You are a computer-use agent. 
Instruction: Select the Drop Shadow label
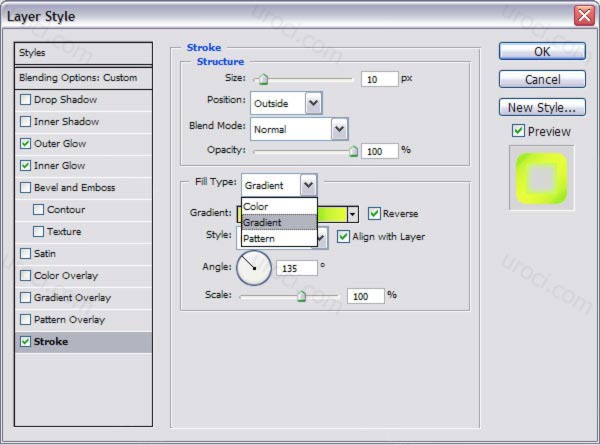(65, 100)
